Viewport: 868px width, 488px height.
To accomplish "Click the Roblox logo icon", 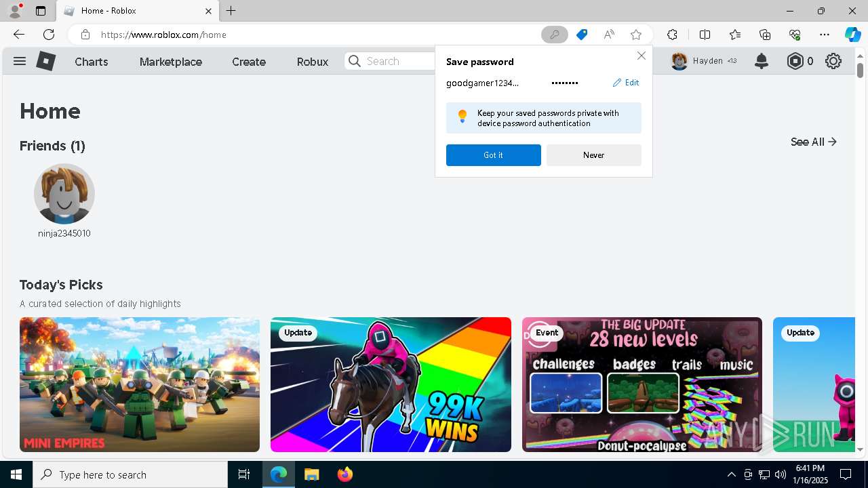I will point(45,61).
